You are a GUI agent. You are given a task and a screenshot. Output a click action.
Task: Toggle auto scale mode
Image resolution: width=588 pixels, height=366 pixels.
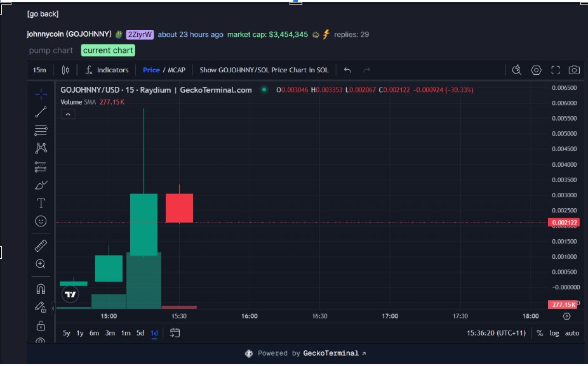(x=572, y=333)
